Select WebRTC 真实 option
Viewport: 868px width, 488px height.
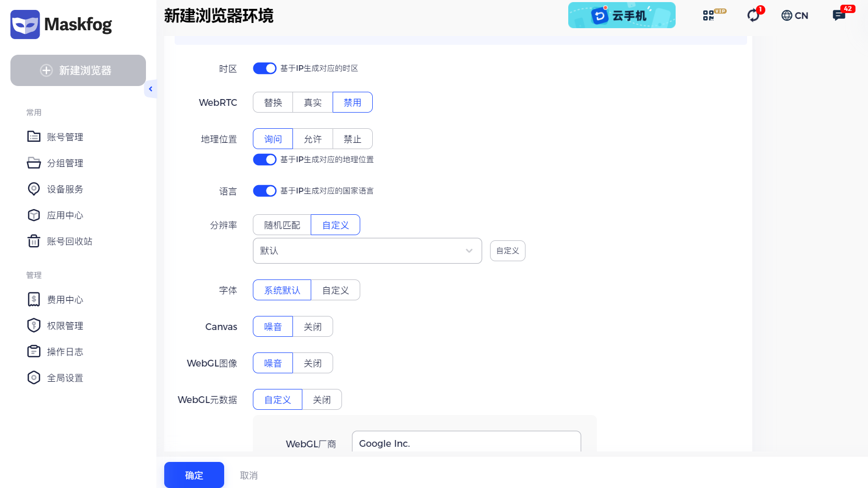tap(313, 102)
